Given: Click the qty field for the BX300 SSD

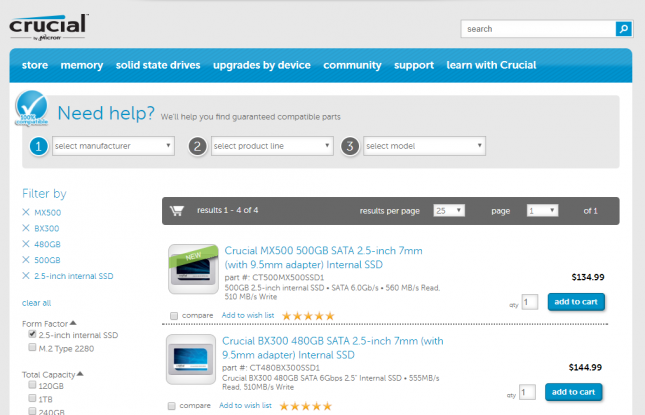Looking at the screenshot, I should tap(527, 392).
